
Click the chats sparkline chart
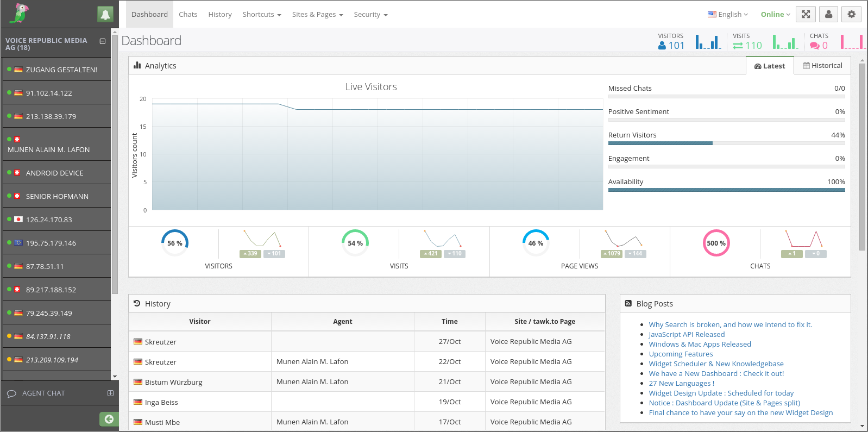point(804,239)
